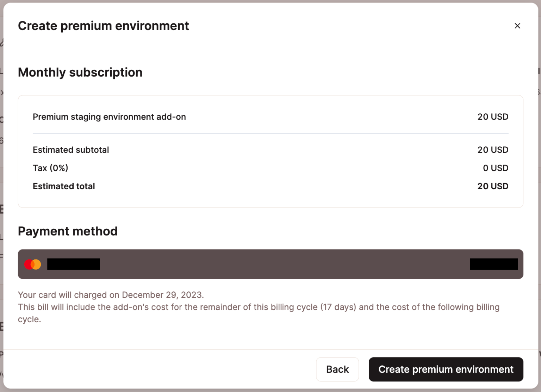Viewport: 541px width, 392px height.
Task: Click the close X icon of the dialog
Action: click(517, 26)
